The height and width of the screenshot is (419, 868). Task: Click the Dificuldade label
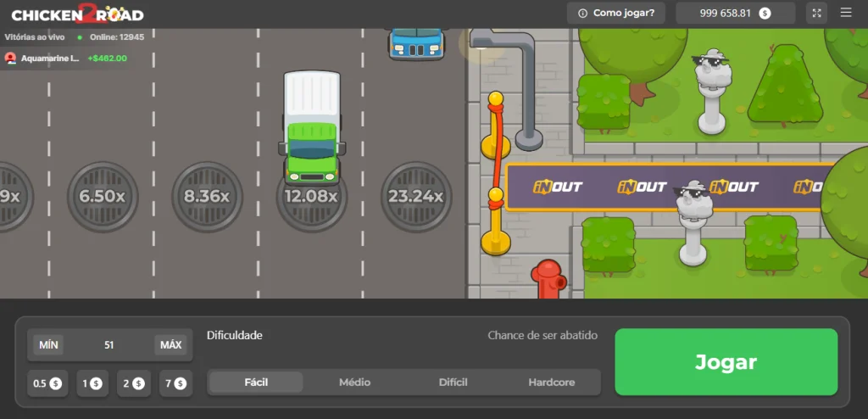235,335
